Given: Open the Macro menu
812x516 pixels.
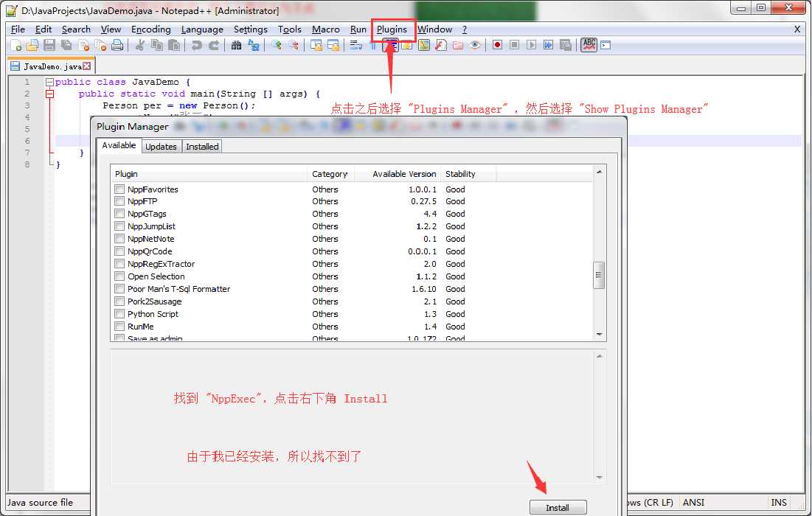Looking at the screenshot, I should pyautogui.click(x=326, y=29).
